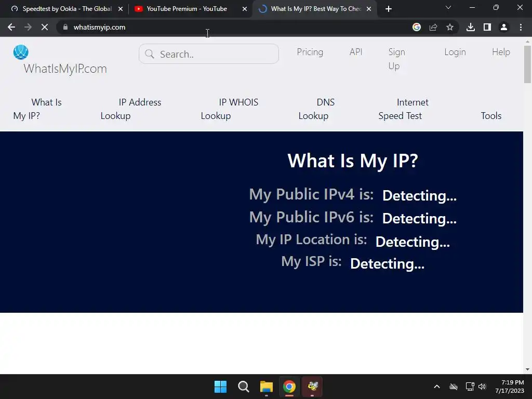Open the Internet Speed Test menu
532x399 pixels.
403,109
